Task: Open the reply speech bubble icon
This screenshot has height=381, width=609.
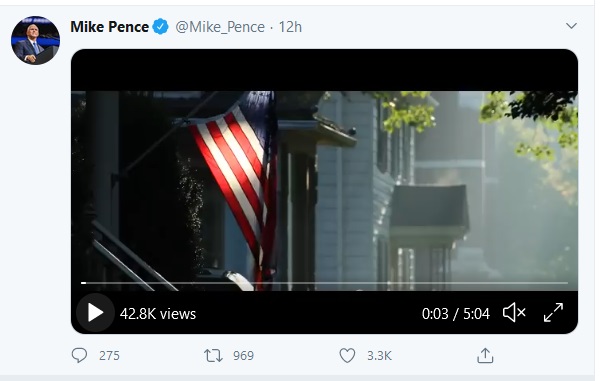Action: pyautogui.click(x=80, y=355)
